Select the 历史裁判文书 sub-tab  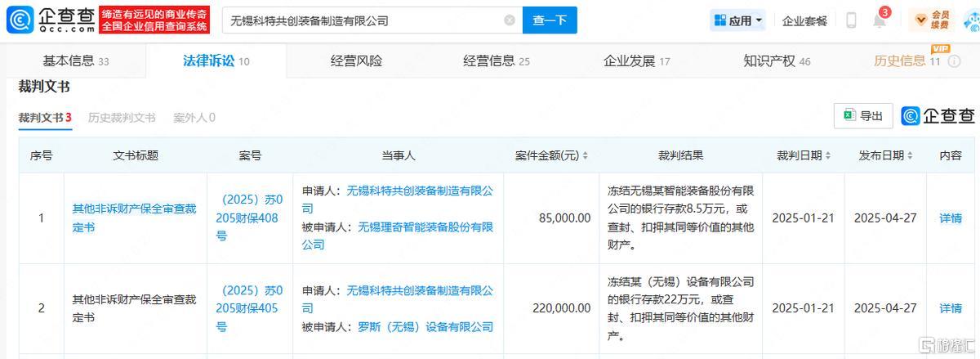[122, 118]
